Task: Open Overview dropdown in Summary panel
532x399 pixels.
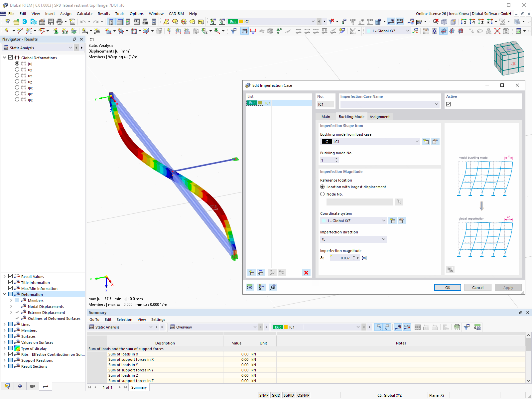Action: (x=255, y=327)
